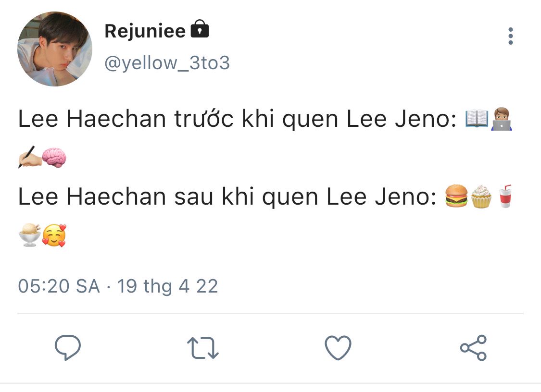Image resolution: width=541 pixels, height=392 pixels.
Task: Open Rejuniee's profile picture
Action: 55,49
